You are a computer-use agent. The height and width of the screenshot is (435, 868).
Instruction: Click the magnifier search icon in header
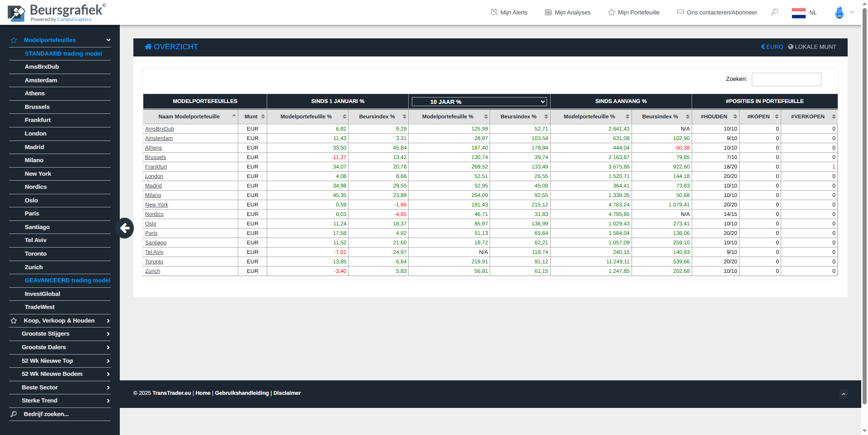click(x=774, y=12)
